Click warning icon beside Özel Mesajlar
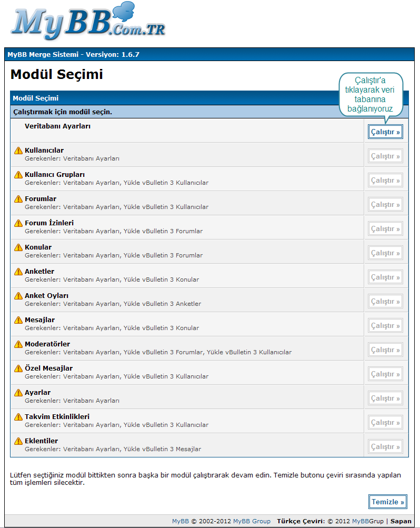Screen dimensions: 420x528 point(18,368)
